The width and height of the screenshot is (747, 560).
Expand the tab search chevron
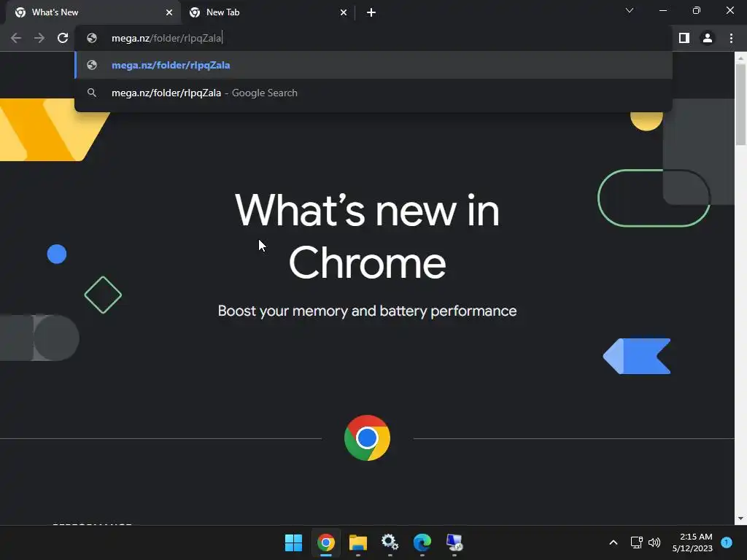click(x=630, y=10)
